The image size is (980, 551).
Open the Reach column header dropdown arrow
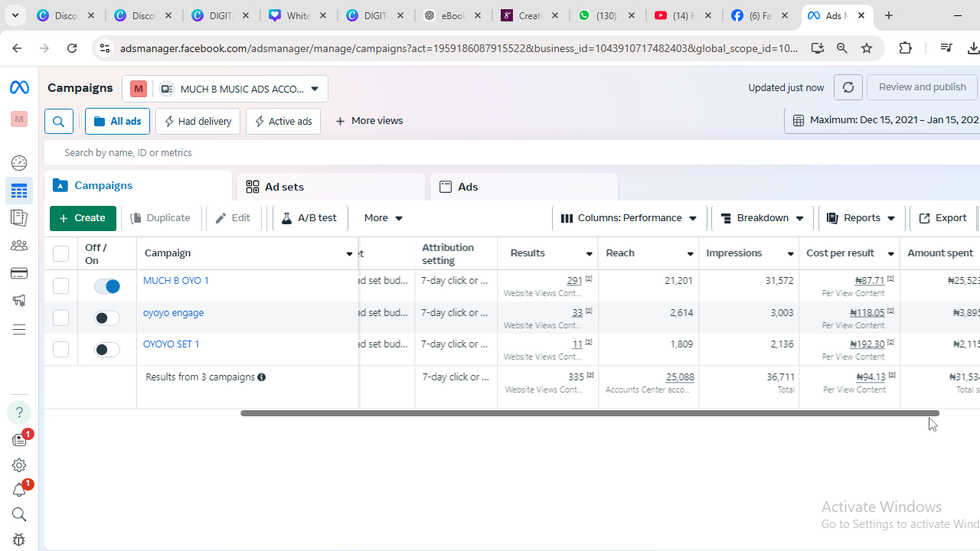690,254
